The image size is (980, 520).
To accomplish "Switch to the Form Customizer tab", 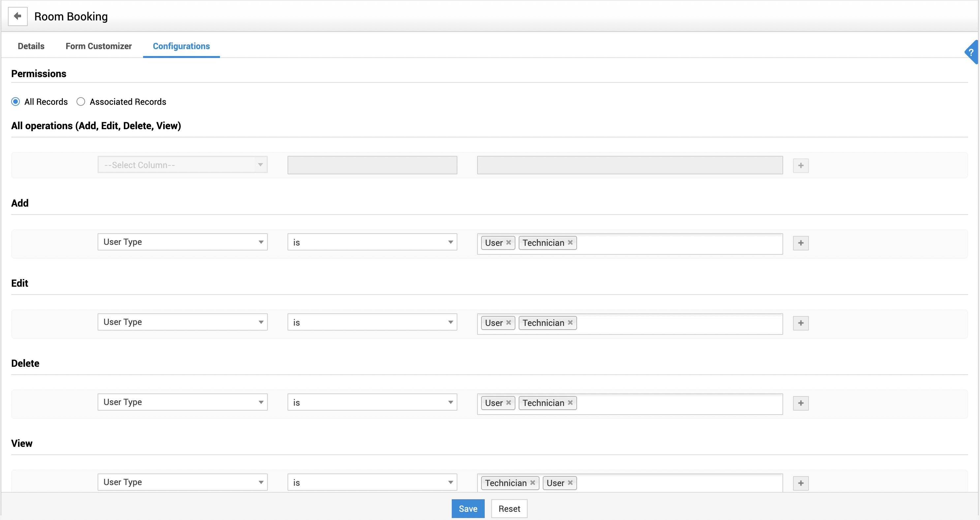I will coord(98,46).
